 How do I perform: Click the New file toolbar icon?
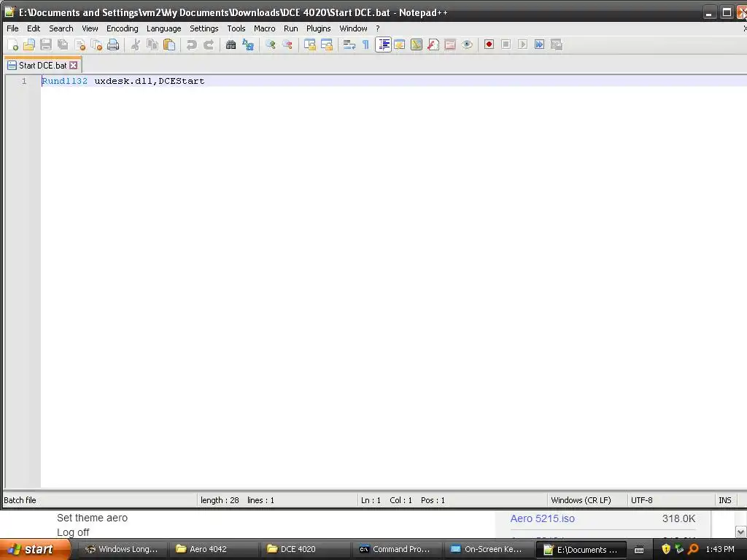[x=13, y=44]
